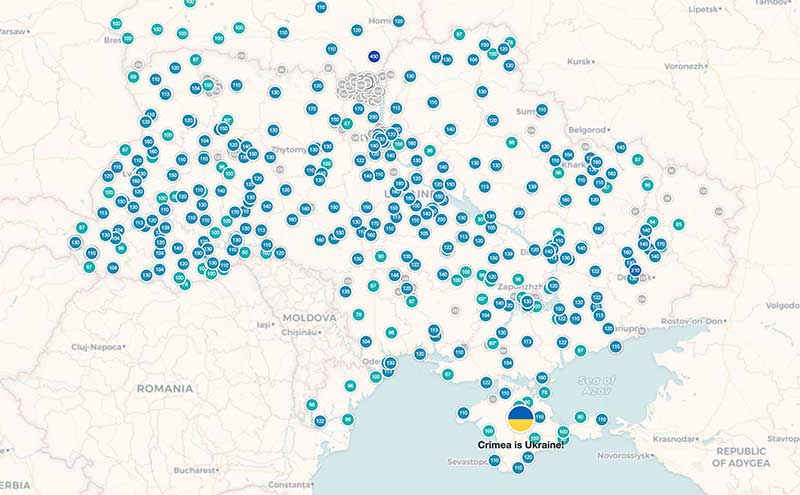Click the 130 marker over Odesa label

390,363
